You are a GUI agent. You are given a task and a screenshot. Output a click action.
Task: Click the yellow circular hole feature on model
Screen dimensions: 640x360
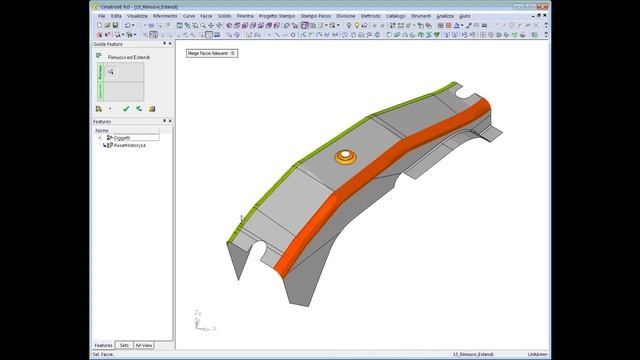[345, 157]
